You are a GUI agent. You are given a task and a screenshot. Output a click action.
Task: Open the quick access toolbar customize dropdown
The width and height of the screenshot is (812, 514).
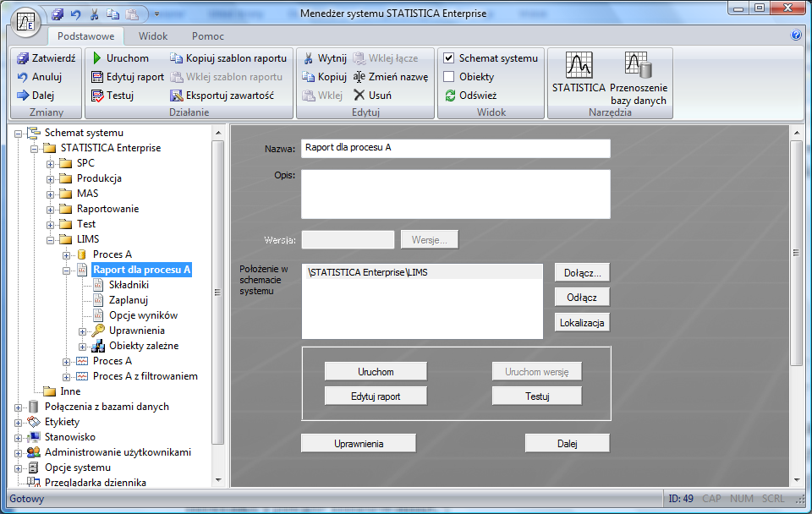tap(157, 14)
